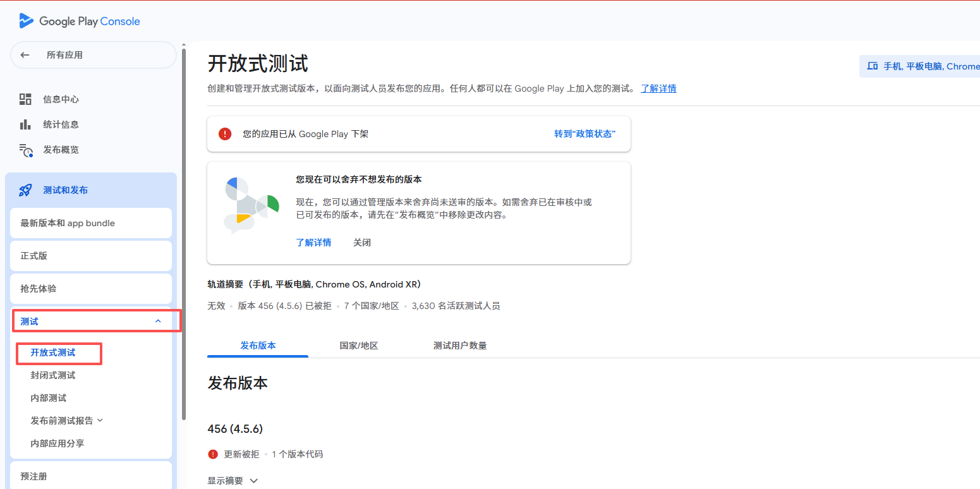Switch to the 国家/地区 tab

(x=359, y=346)
